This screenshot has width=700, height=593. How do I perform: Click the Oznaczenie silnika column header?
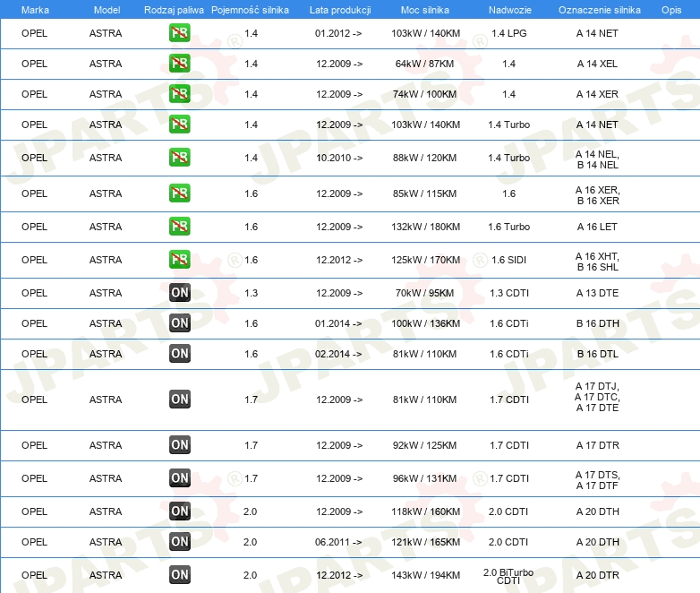click(x=600, y=10)
